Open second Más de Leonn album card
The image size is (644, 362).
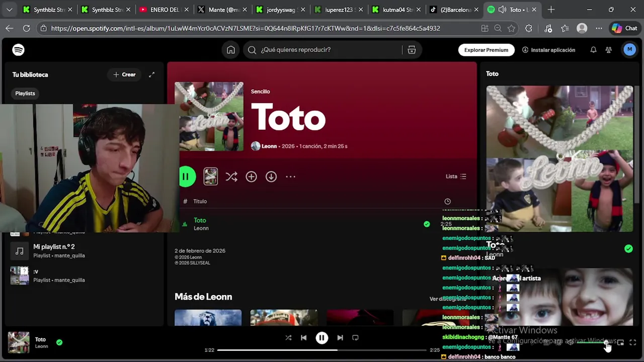click(284, 318)
